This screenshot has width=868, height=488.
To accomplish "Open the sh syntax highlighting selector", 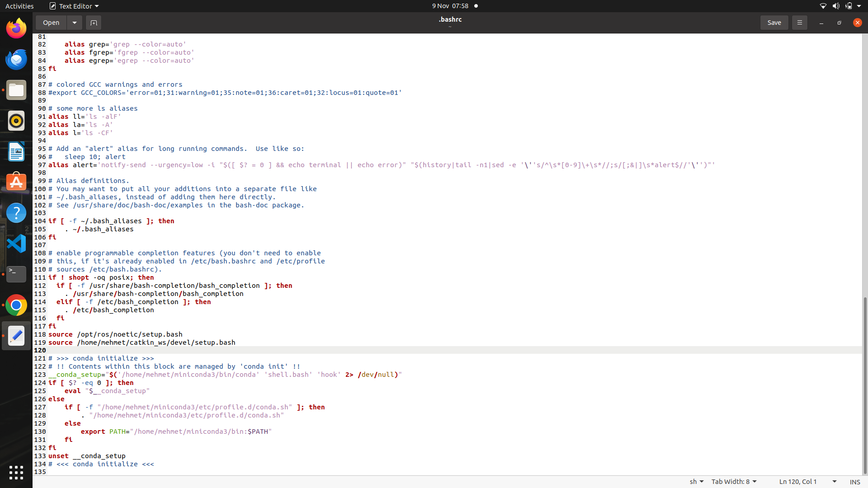I will [x=696, y=482].
